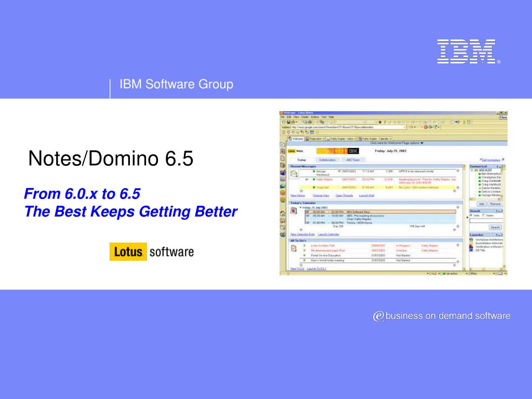Open the George Westwood message row
This screenshot has width=532, height=399.
378,173
